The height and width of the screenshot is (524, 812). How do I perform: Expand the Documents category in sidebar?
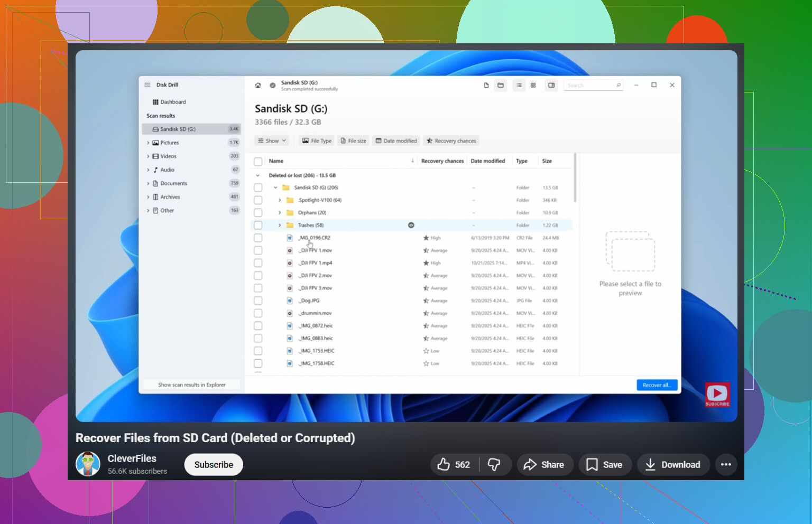click(x=148, y=183)
